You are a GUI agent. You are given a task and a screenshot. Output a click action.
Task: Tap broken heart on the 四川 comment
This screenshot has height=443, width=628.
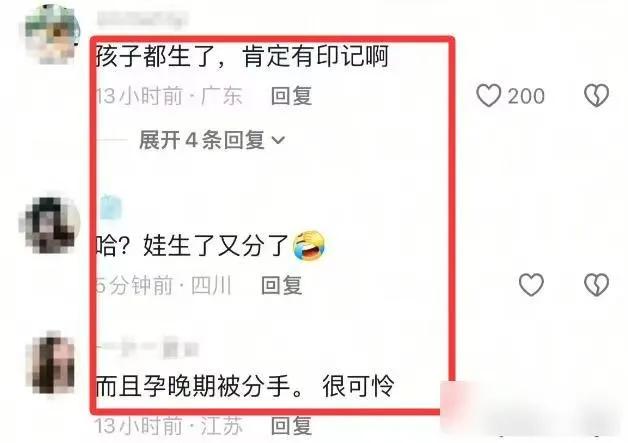coord(596,285)
